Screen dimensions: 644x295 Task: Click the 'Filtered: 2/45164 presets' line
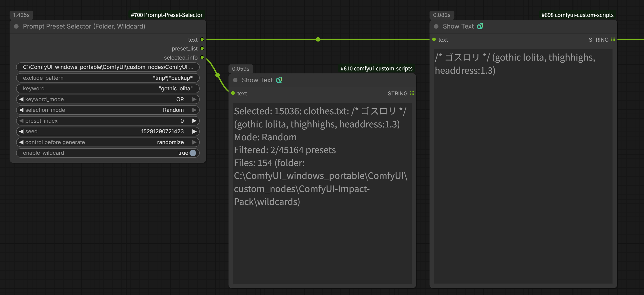pos(285,150)
